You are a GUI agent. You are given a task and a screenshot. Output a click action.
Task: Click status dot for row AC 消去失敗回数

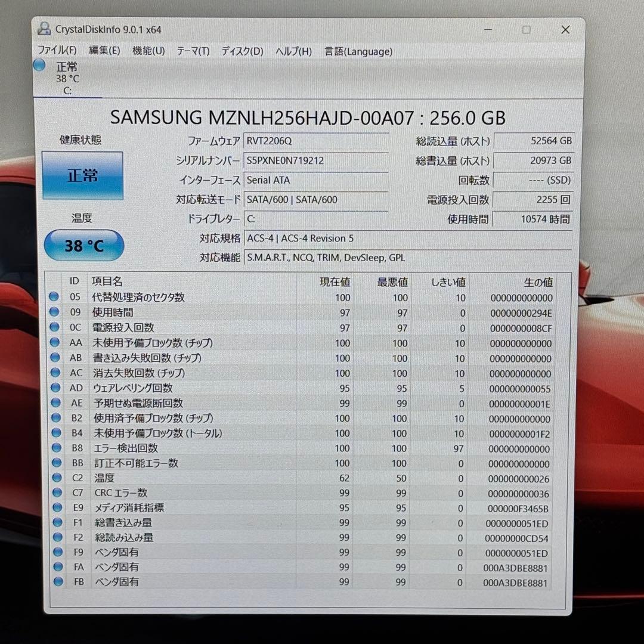click(x=55, y=372)
